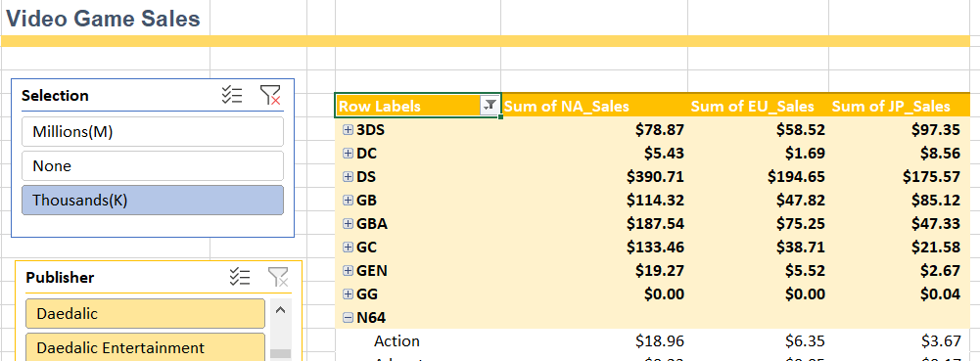
Task: Expand the GG platform row
Action: 349,294
